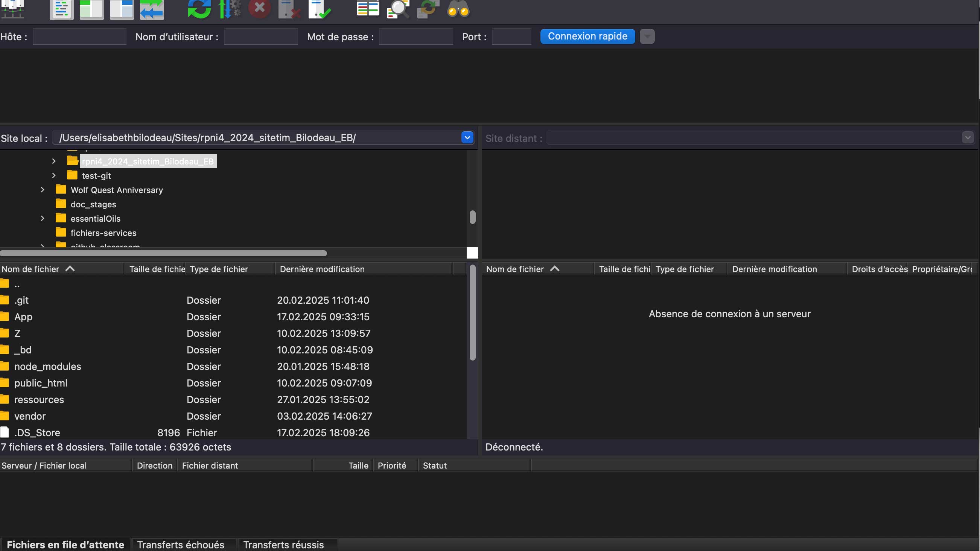Click the horizontal scrollbar of local tree
The image size is (980, 551).
[x=164, y=253]
